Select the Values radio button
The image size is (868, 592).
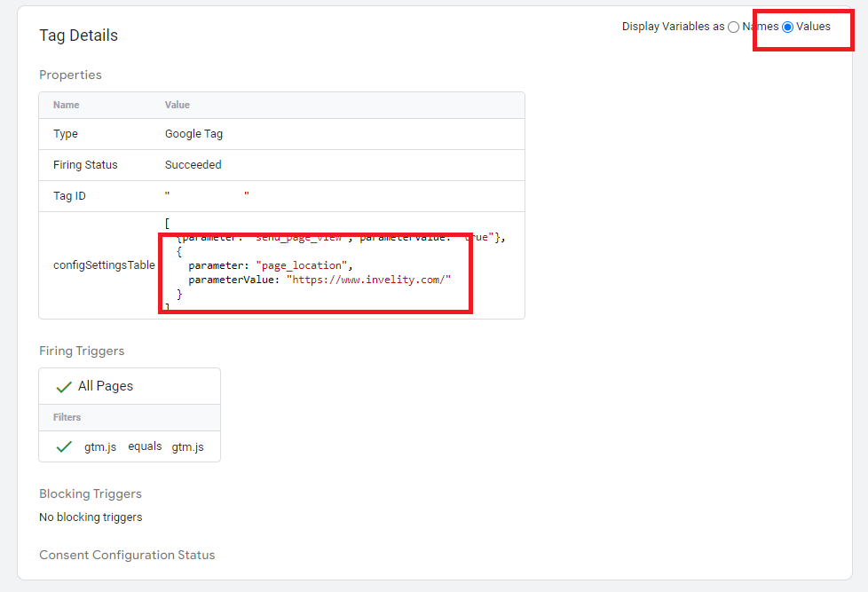coord(787,28)
